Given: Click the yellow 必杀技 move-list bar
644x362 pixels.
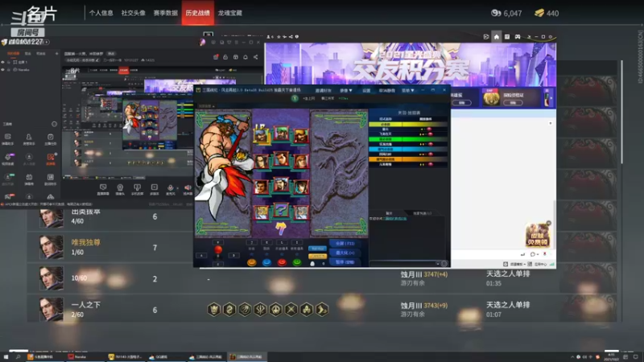Looking at the screenshot, I should [408, 124].
